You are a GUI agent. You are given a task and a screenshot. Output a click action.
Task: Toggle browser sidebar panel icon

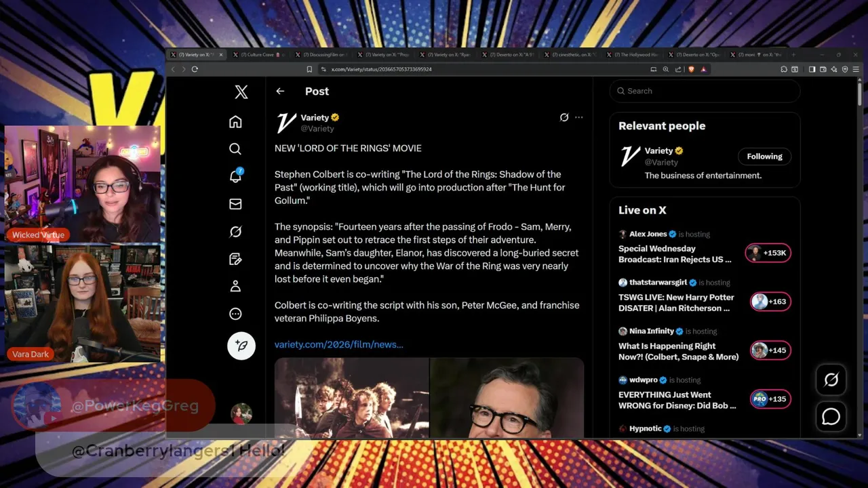[x=812, y=69]
